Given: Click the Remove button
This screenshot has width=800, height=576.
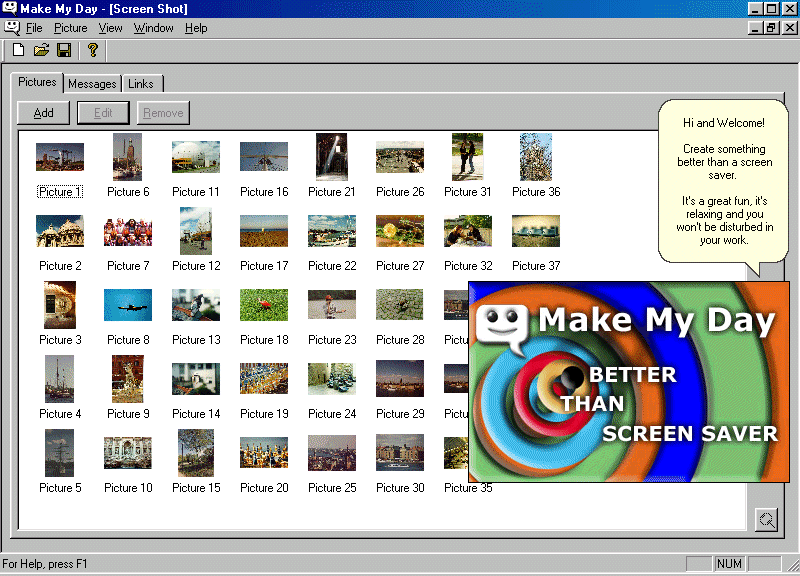Looking at the screenshot, I should 163,113.
